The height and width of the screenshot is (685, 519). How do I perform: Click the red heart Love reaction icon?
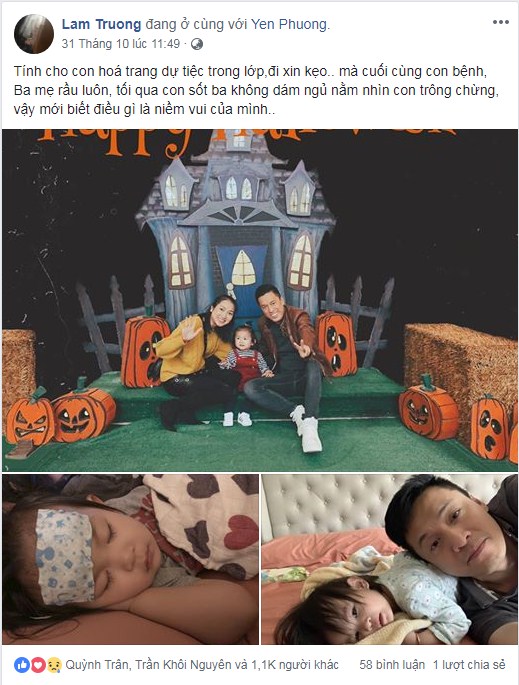(38, 665)
